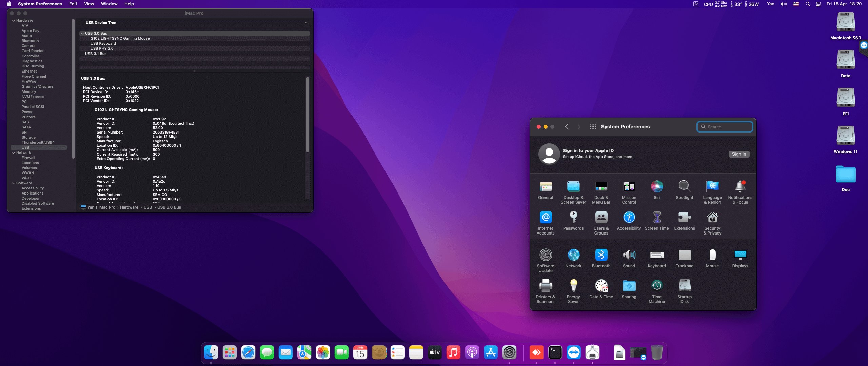868x366 pixels.
Task: Open Terminal from the Dock
Action: 555,352
